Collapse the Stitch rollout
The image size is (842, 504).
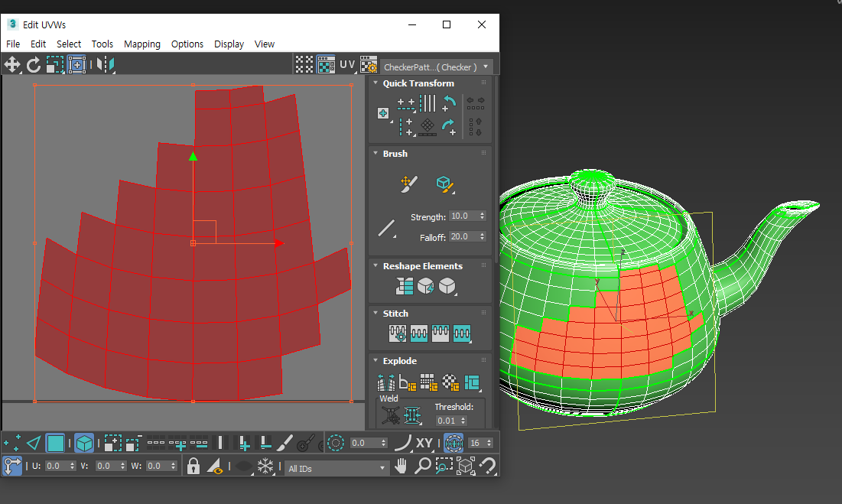tap(375, 312)
